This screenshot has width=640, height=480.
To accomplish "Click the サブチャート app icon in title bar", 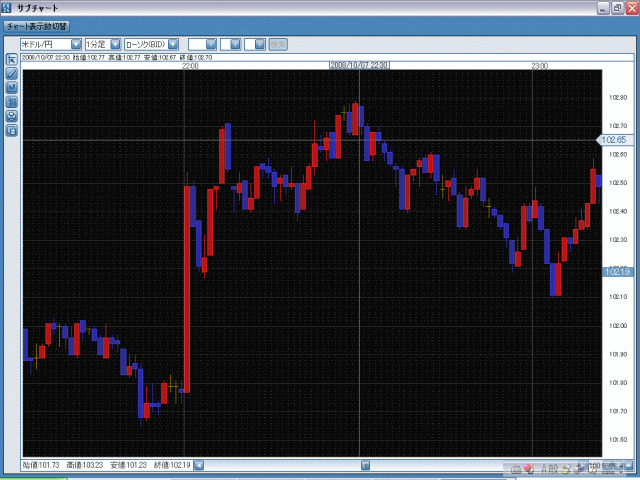I will tap(7, 8).
